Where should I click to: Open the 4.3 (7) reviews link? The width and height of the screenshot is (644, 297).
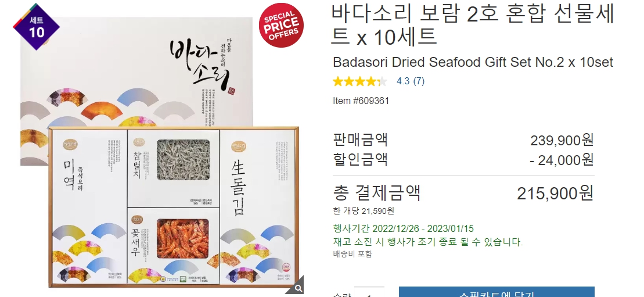pos(411,81)
